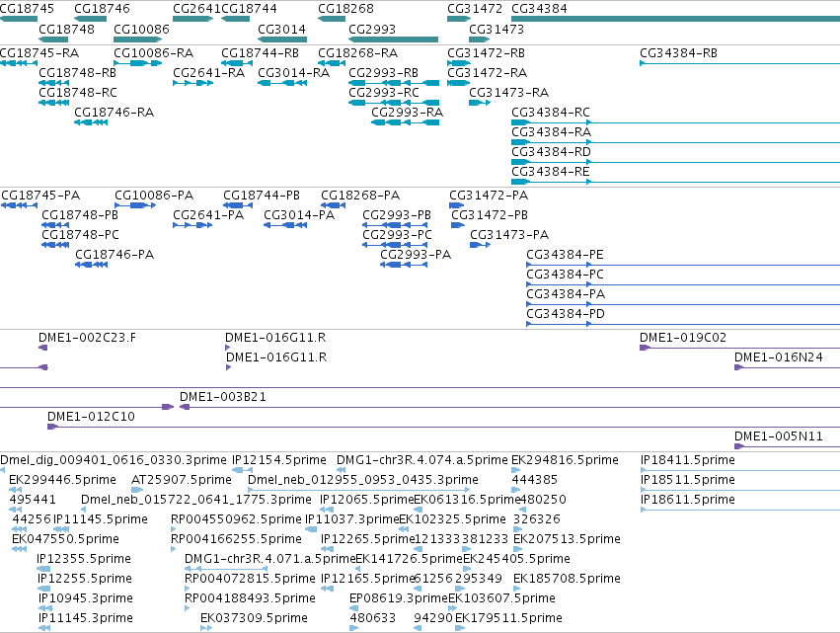Select protein CG34384-PD
The image size is (840, 633).
566,314
